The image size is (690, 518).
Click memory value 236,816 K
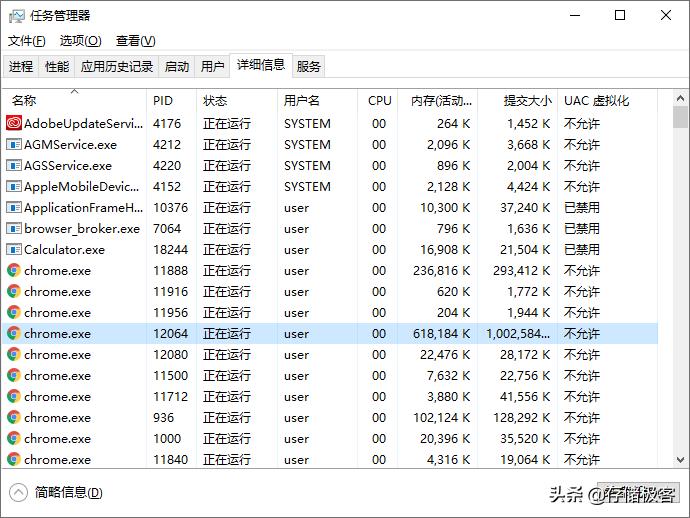coord(441,270)
